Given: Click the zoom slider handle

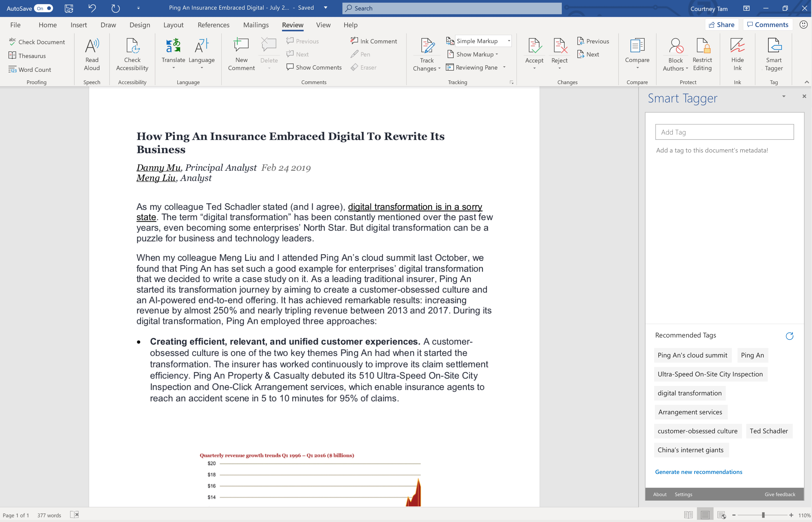Looking at the screenshot, I should point(763,515).
